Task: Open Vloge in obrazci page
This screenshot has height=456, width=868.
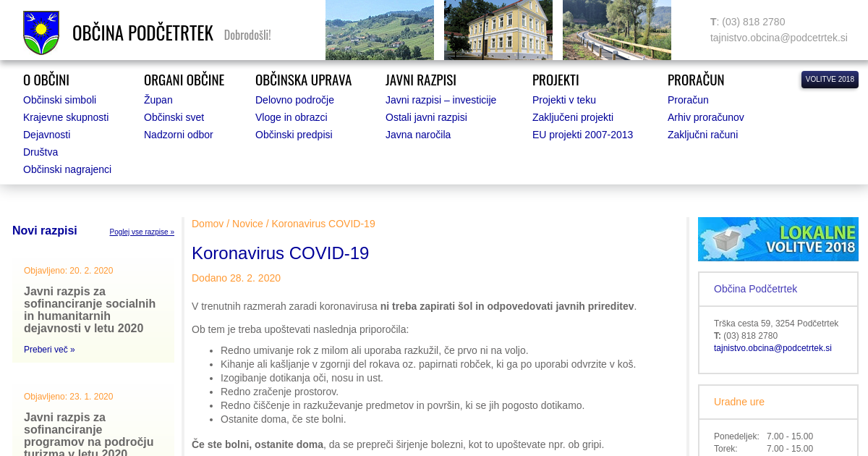Action: (x=291, y=117)
